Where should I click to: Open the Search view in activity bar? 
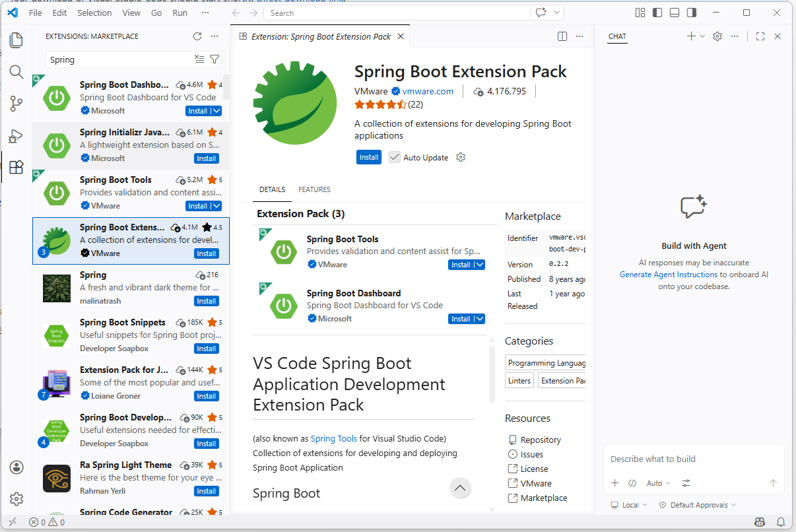17,72
